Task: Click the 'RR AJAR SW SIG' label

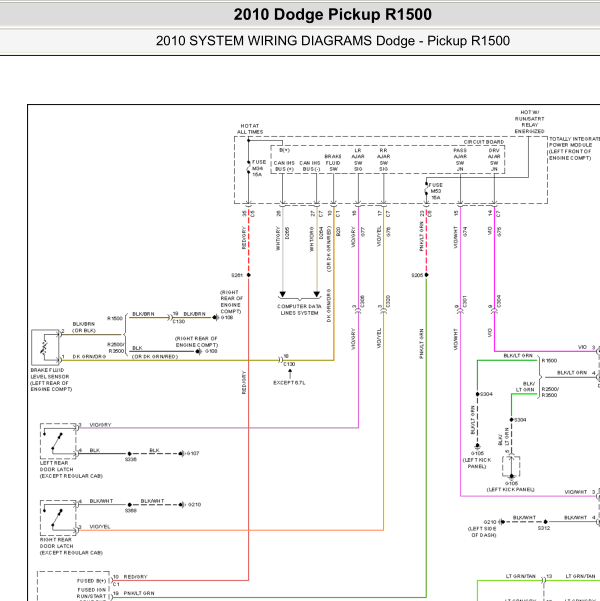Action: [x=383, y=160]
